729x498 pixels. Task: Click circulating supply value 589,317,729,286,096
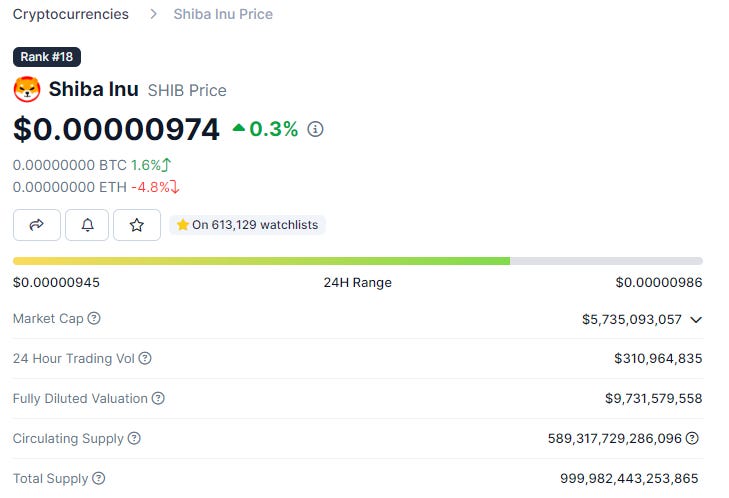point(615,438)
